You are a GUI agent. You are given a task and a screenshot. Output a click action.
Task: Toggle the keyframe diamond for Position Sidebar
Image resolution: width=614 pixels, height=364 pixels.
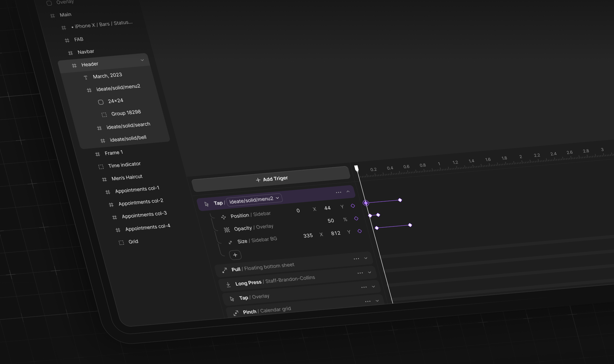(353, 206)
